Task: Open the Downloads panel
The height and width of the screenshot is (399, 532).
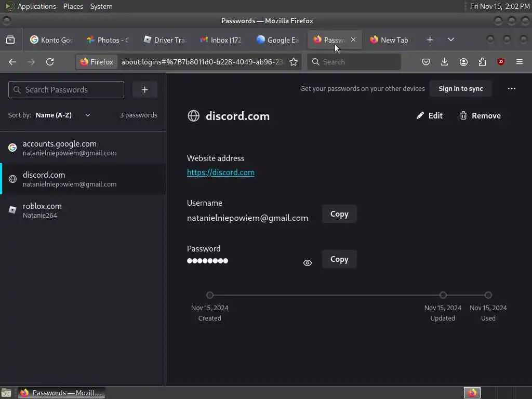Action: point(445,62)
